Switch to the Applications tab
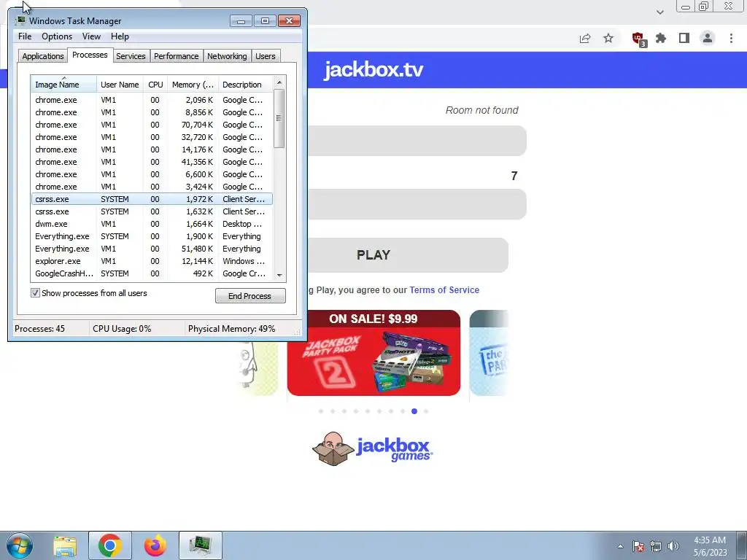 coord(43,56)
